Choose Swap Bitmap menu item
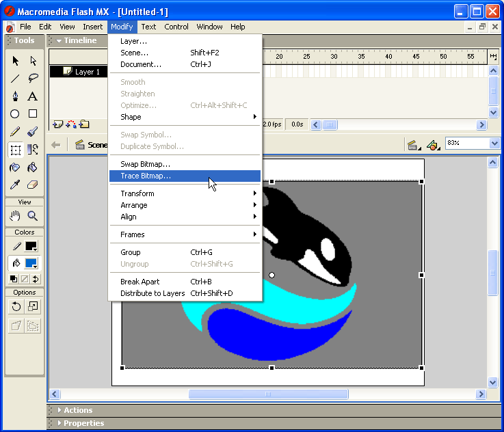This screenshot has height=432, width=504. click(x=185, y=164)
